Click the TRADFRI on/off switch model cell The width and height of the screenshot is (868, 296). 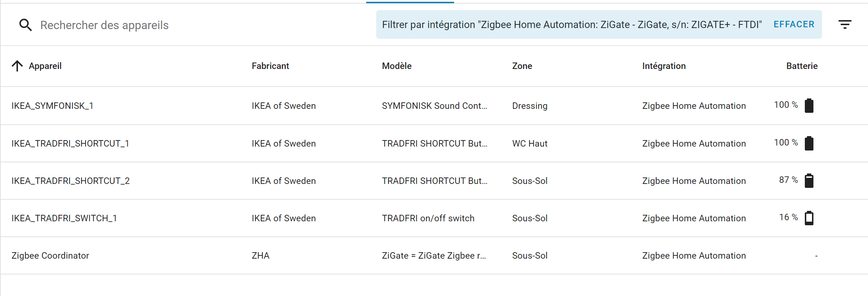tap(428, 218)
